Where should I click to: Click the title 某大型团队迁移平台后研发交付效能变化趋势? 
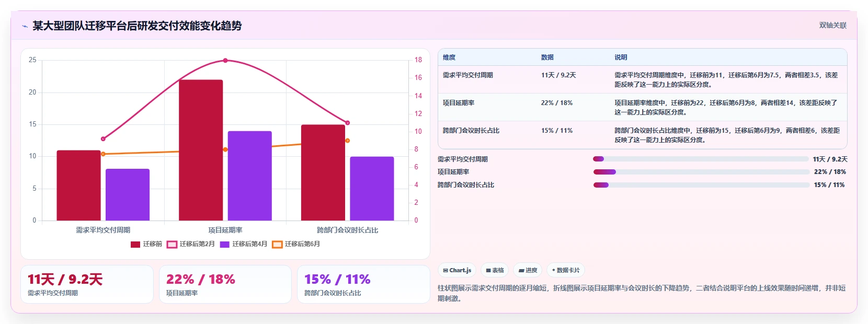pyautogui.click(x=137, y=26)
